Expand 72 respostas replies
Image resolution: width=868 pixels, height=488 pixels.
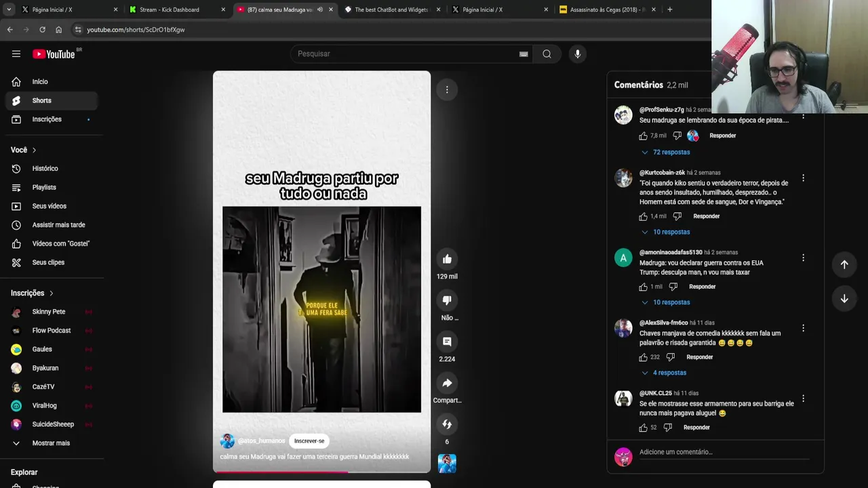pyautogui.click(x=666, y=152)
